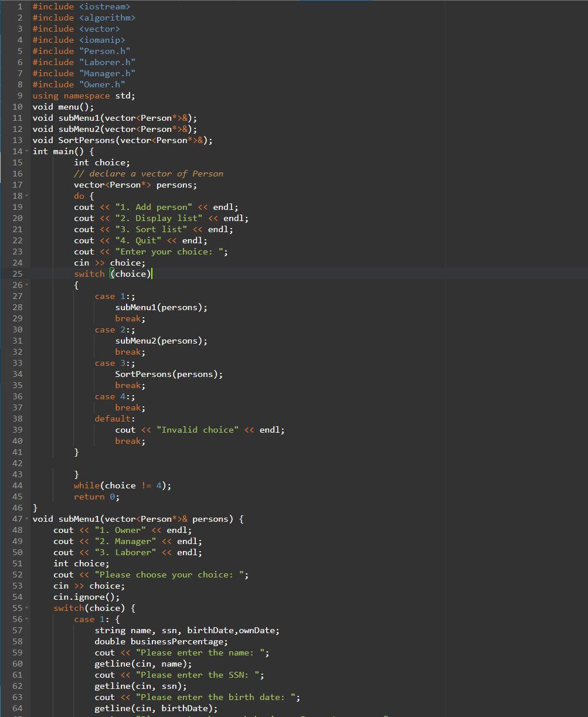Fold the switch block brace at line 26

(27, 286)
